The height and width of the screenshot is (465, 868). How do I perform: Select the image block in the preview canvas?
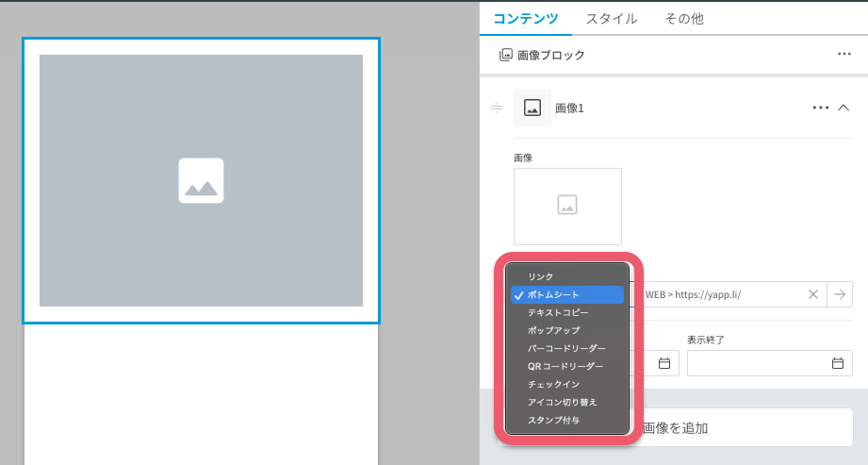click(201, 181)
